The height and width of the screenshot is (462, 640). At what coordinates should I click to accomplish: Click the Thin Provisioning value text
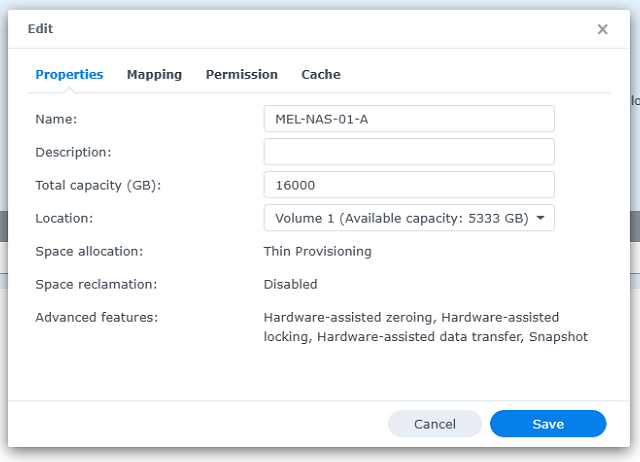[317, 251]
